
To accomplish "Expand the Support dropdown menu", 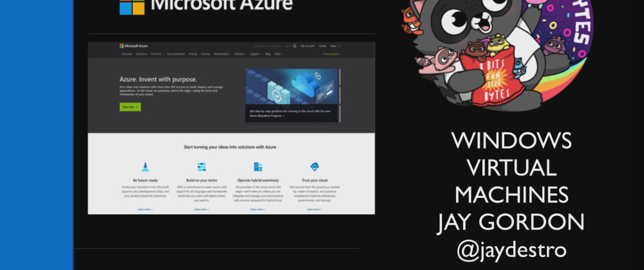I will tap(256, 54).
